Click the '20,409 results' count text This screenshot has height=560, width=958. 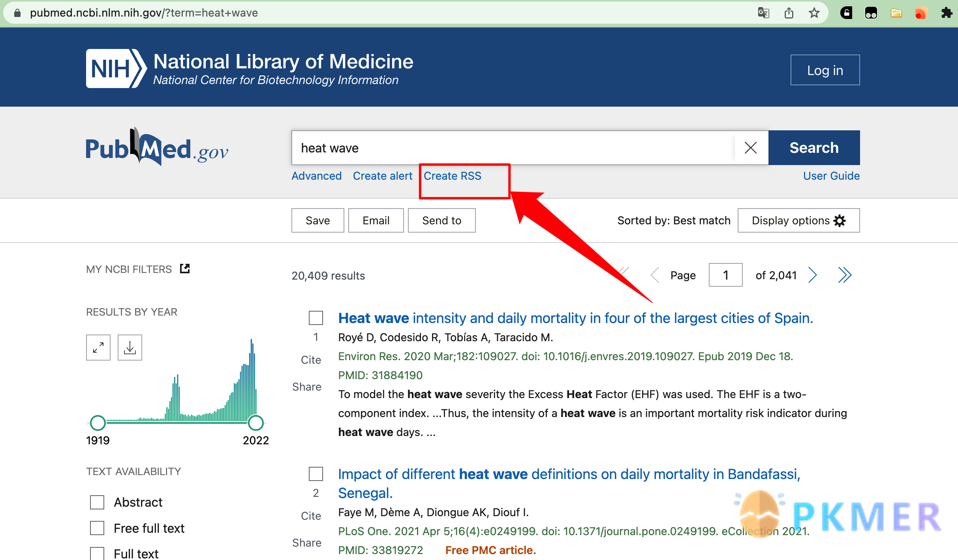pos(328,276)
